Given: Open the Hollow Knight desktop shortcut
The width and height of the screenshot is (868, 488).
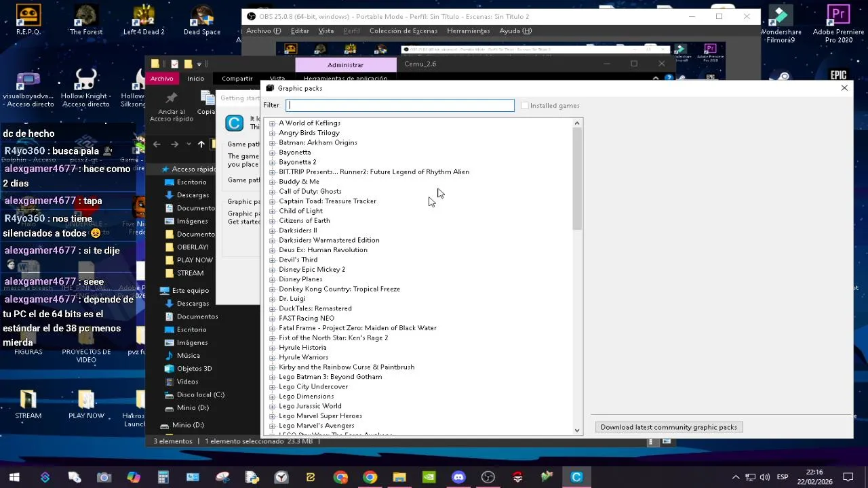Looking at the screenshot, I should tap(85, 88).
